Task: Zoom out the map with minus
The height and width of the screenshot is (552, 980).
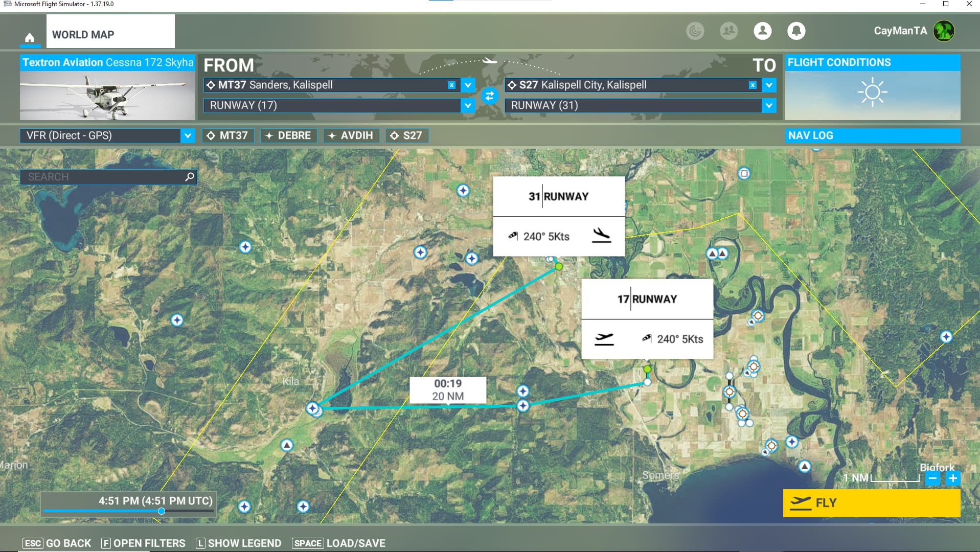Action: 933,478
